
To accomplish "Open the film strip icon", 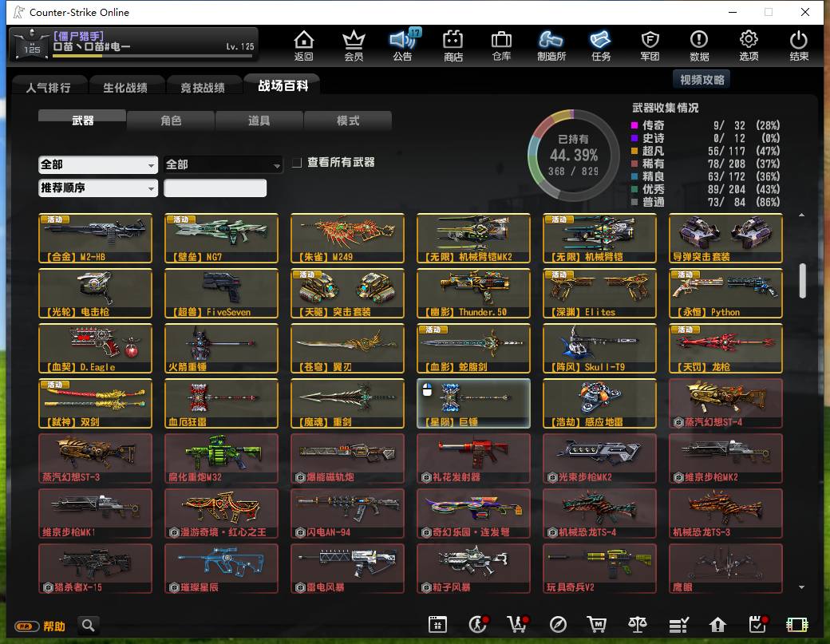I will click(796, 625).
